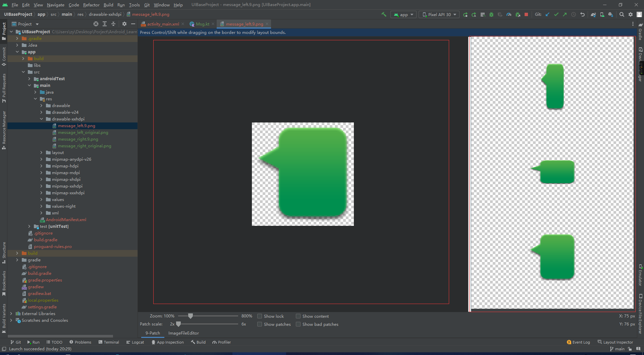This screenshot has width=644, height=355.
Task: Expand the layout folder in tree
Action: tap(41, 153)
